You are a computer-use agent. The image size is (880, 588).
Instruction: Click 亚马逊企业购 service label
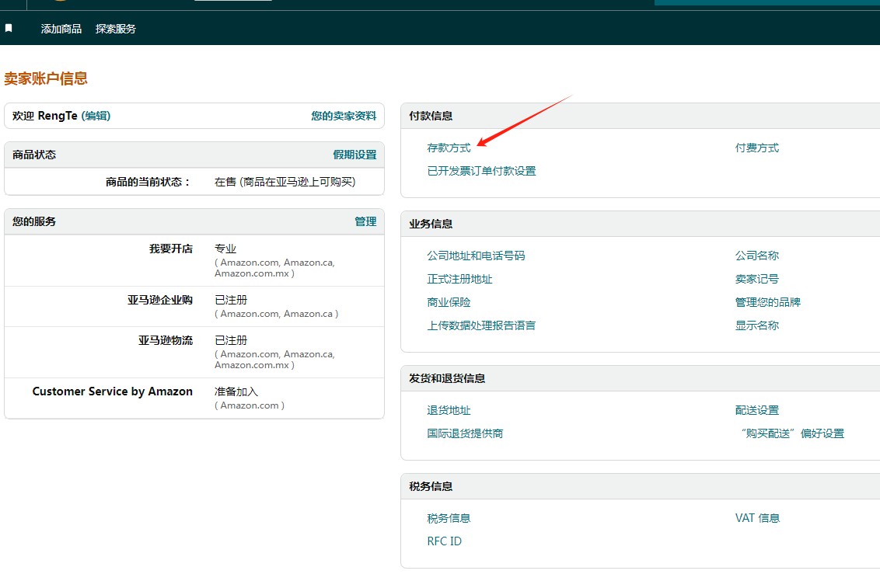(160, 301)
